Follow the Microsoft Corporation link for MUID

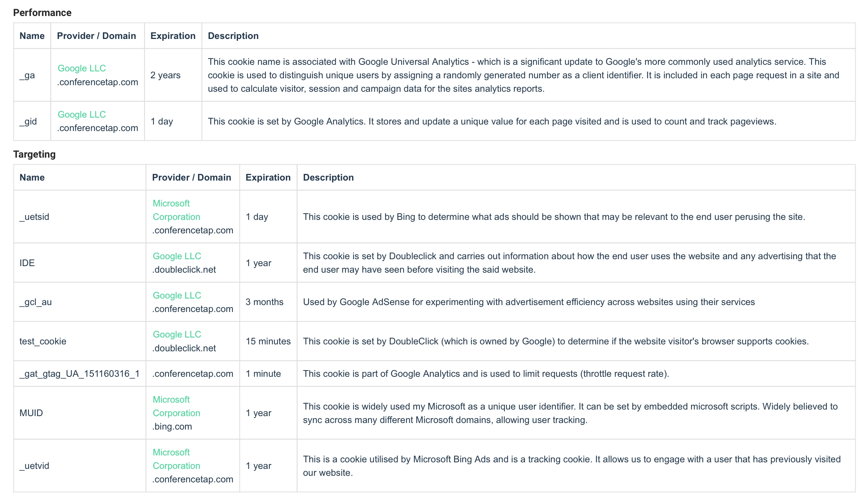click(176, 406)
